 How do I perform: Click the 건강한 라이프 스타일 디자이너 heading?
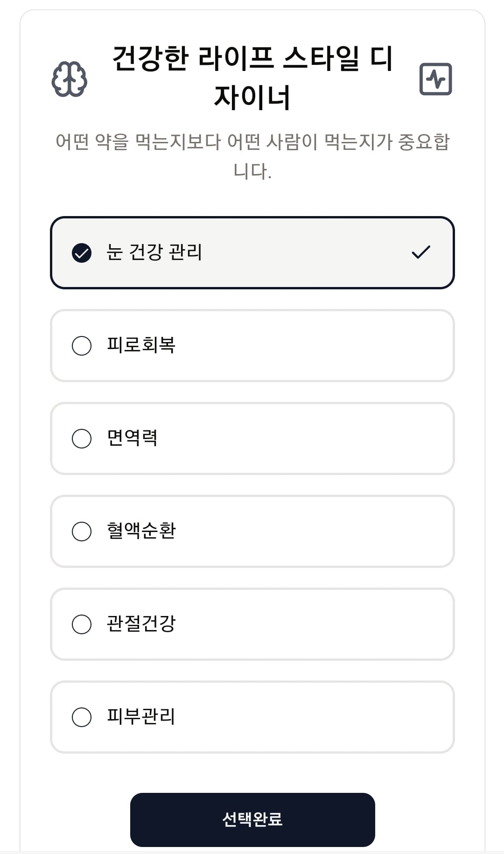pyautogui.click(x=252, y=77)
